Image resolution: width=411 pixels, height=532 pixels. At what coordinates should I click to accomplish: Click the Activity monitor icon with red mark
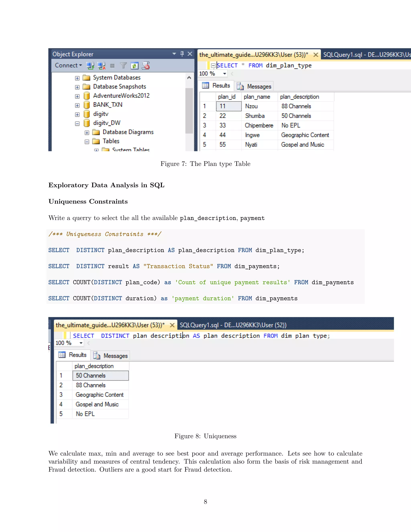click(x=146, y=65)
